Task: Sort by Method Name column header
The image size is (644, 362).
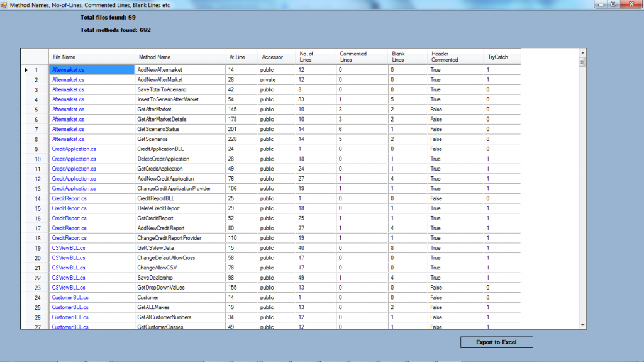Action: [180, 57]
